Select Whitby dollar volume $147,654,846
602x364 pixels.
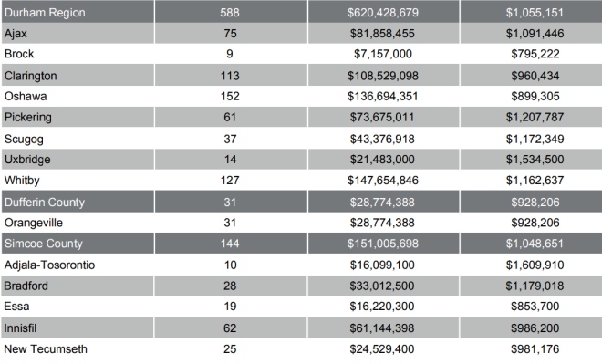[383, 180]
